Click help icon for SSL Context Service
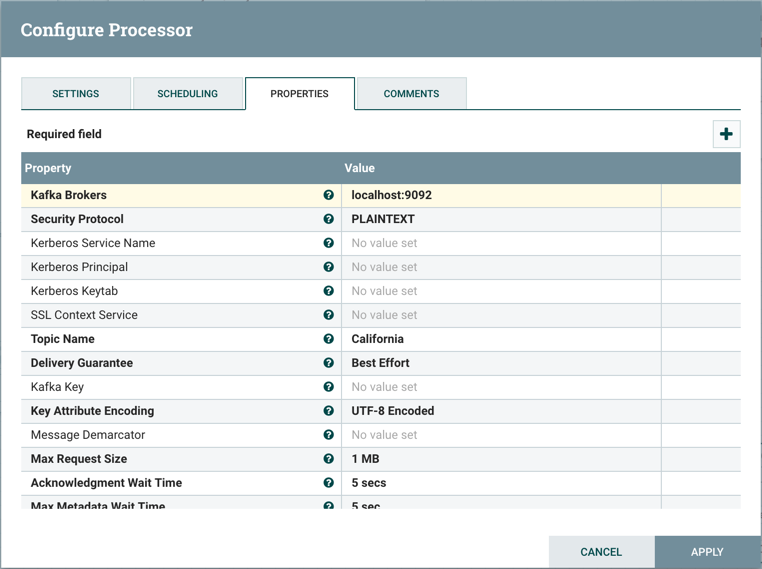The width and height of the screenshot is (762, 569). tap(328, 315)
